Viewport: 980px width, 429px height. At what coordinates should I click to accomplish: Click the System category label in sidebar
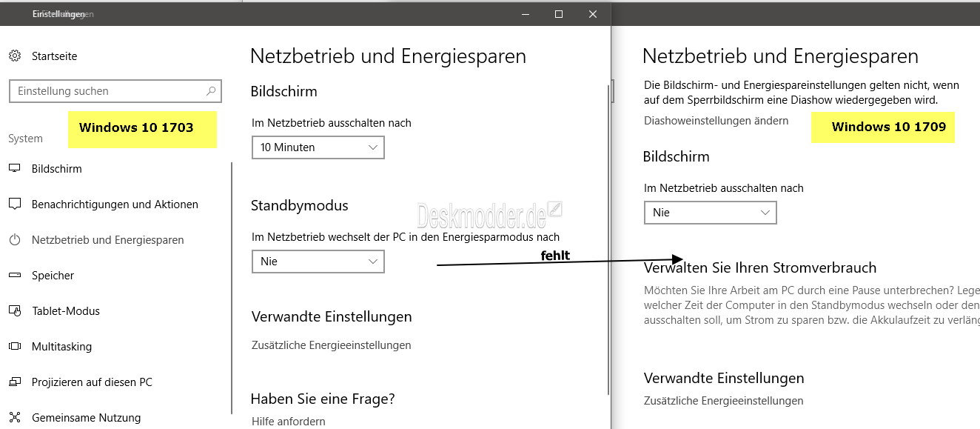click(25, 139)
